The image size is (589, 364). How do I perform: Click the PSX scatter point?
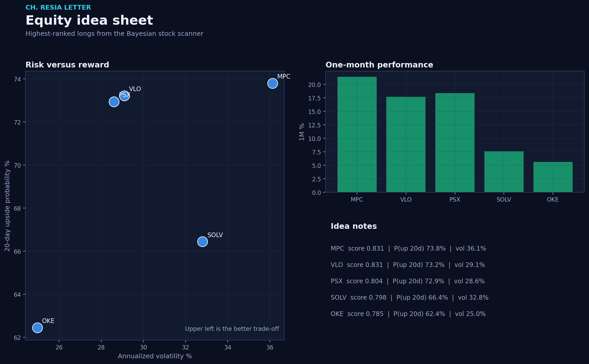coord(114,102)
